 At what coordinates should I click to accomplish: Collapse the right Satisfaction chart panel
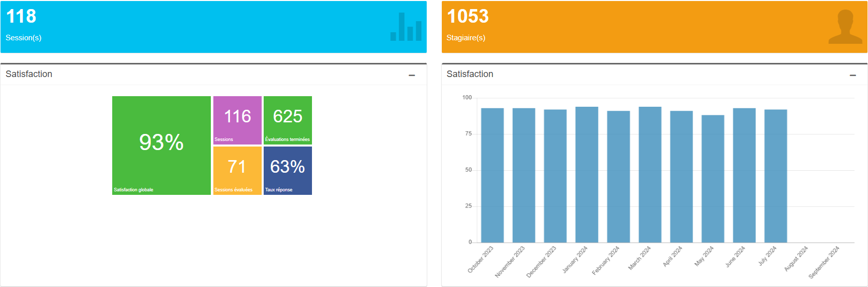coord(852,75)
